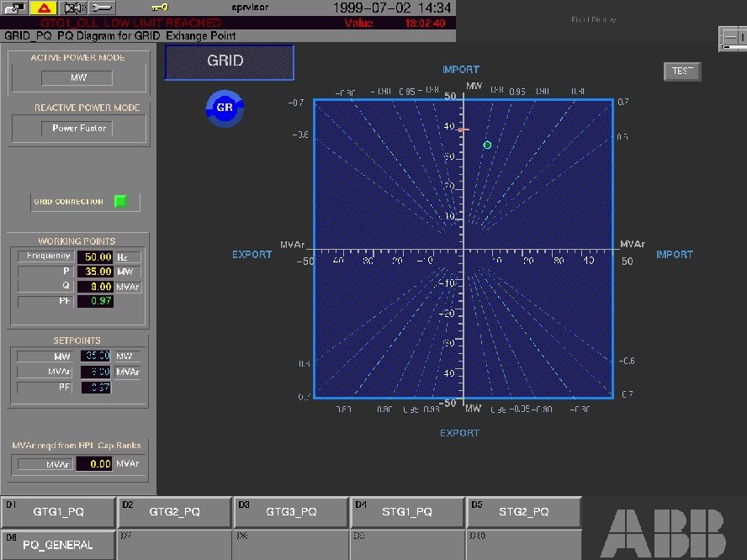
Task: Click the small window restore icon top right
Action: point(731,38)
